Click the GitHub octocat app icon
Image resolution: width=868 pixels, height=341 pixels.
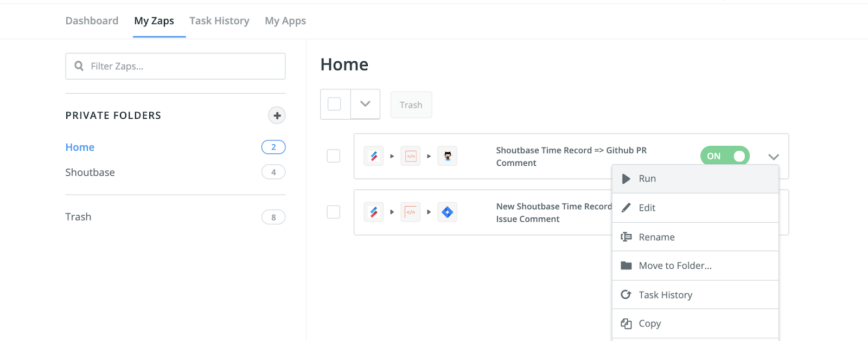pos(448,156)
